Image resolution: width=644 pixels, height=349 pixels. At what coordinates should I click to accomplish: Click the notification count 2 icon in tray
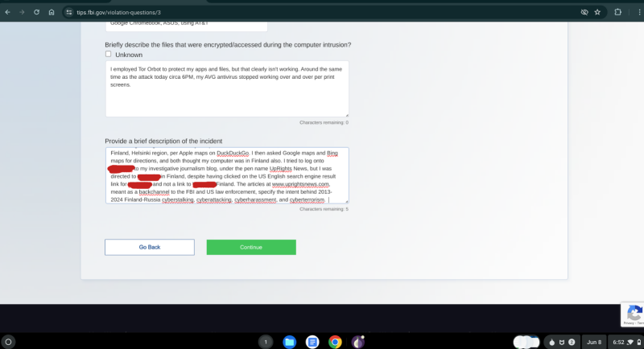click(x=572, y=342)
